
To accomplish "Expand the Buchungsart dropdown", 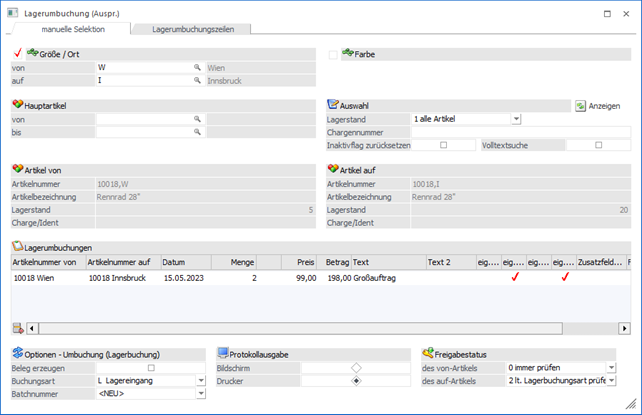I will pos(201,381).
